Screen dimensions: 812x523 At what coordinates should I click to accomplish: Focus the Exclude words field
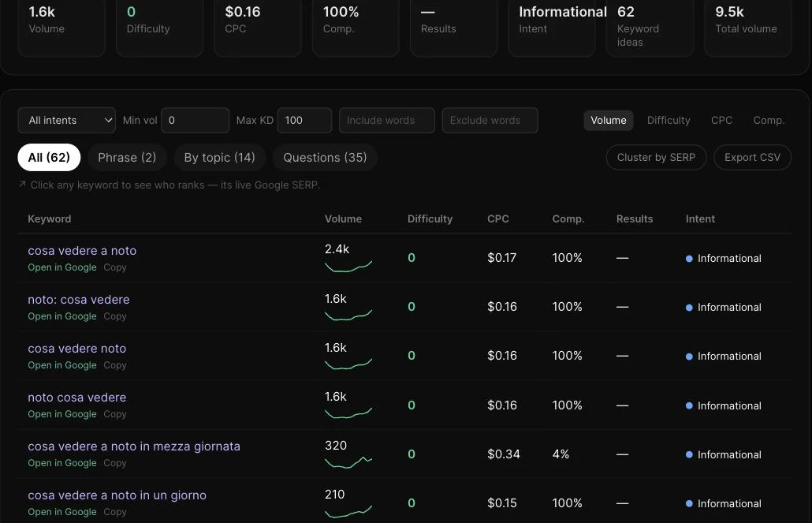click(490, 120)
